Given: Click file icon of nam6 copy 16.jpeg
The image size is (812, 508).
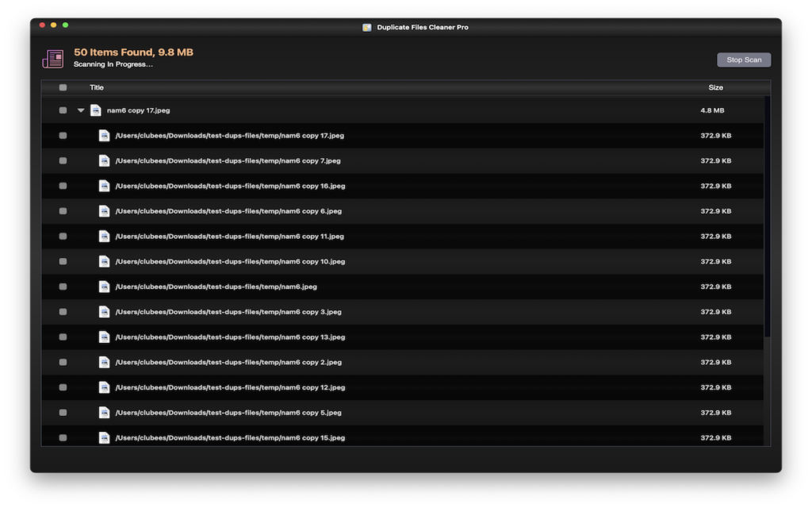Looking at the screenshot, I should [104, 186].
